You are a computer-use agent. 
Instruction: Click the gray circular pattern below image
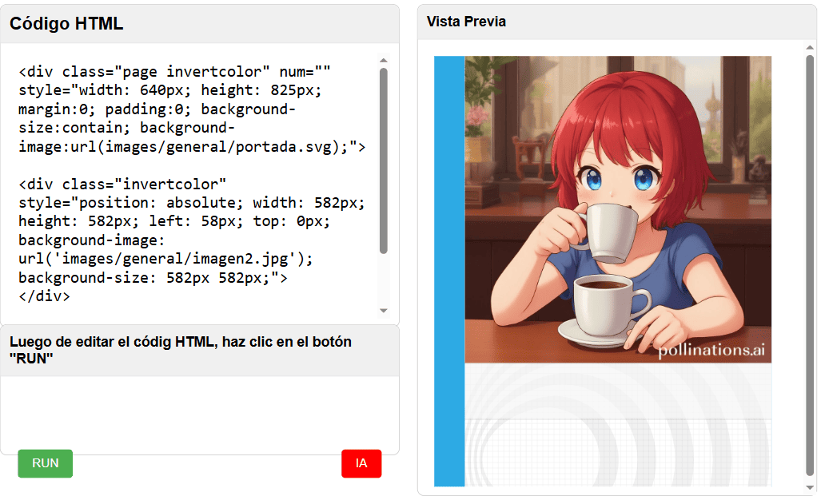click(x=616, y=431)
